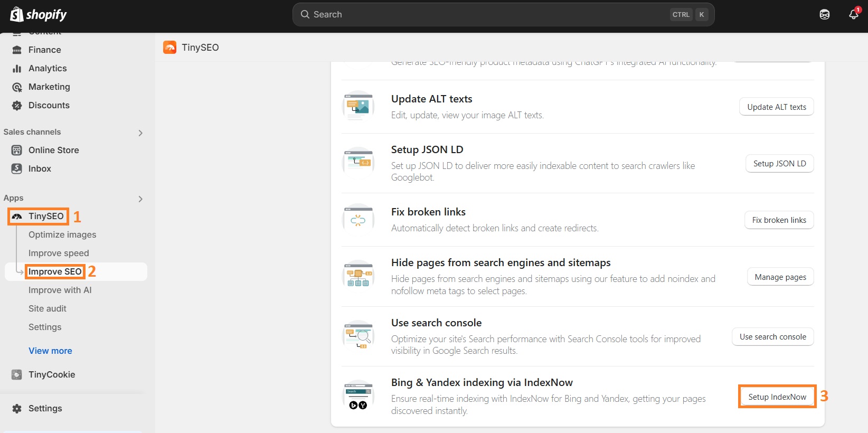Click the TinySEO page title text
This screenshot has height=433, width=868.
tap(200, 48)
